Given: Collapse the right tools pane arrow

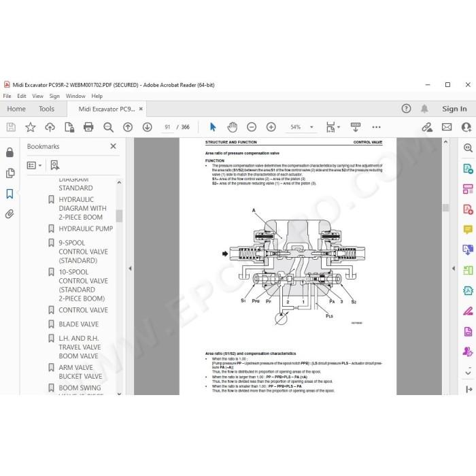Looking at the screenshot, I should point(454,269).
